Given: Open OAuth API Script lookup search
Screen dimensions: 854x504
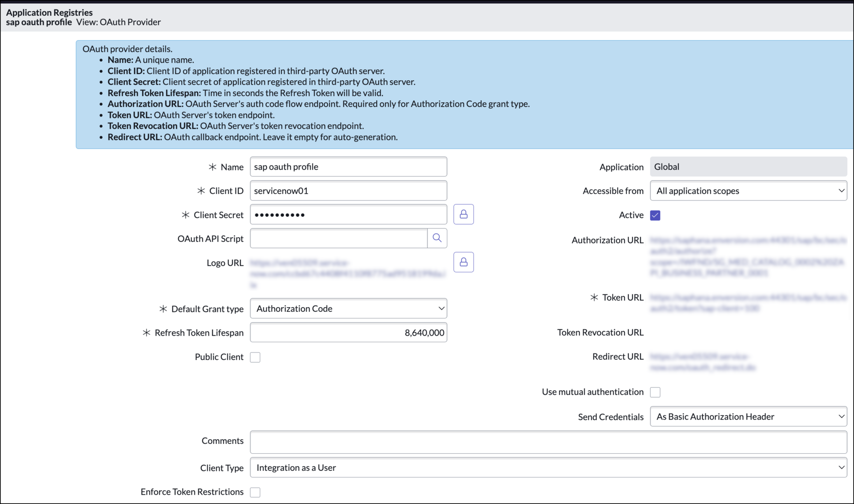Looking at the screenshot, I should pos(437,238).
